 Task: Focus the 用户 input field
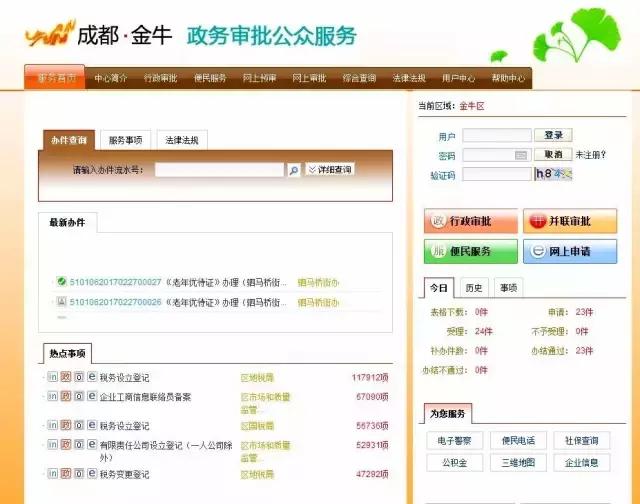click(497, 135)
